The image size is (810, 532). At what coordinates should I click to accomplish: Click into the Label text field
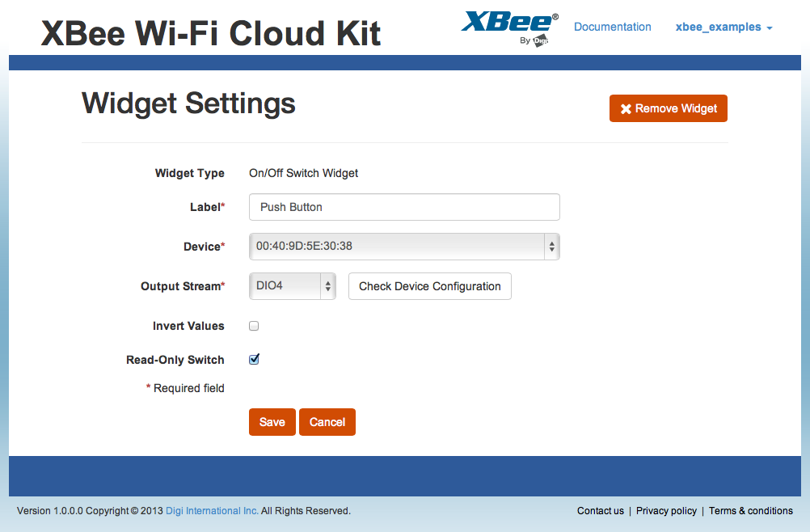(404, 207)
